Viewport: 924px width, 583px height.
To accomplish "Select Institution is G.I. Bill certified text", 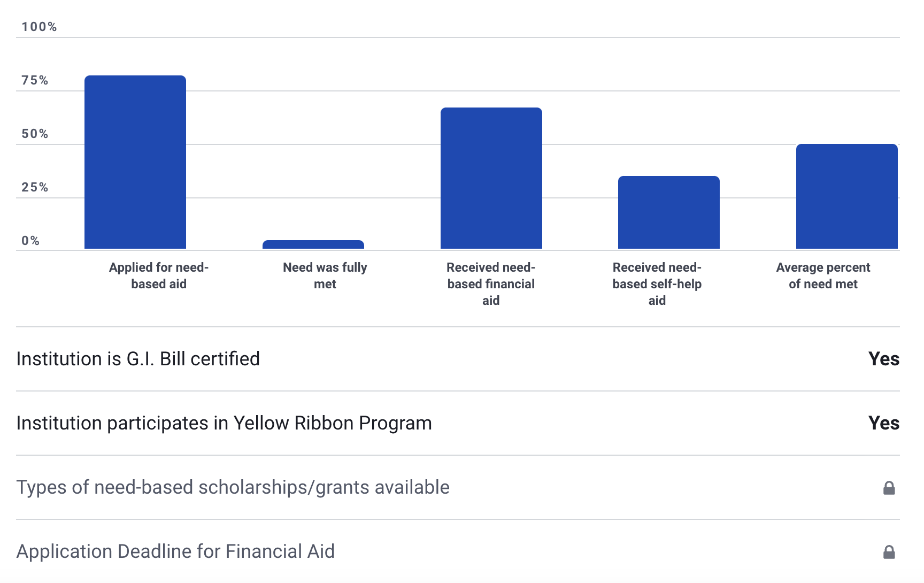I will pyautogui.click(x=138, y=359).
